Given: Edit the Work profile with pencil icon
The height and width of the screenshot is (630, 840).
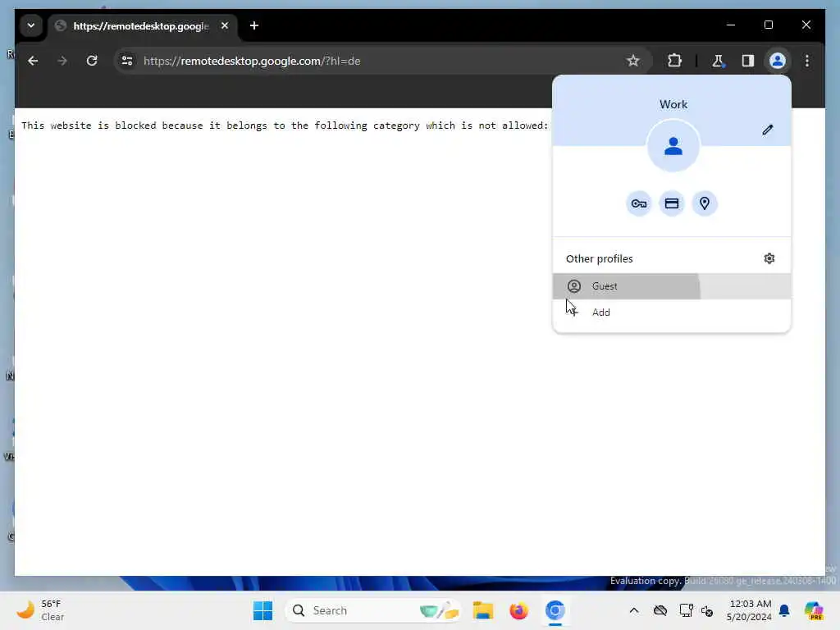Looking at the screenshot, I should click(x=768, y=130).
